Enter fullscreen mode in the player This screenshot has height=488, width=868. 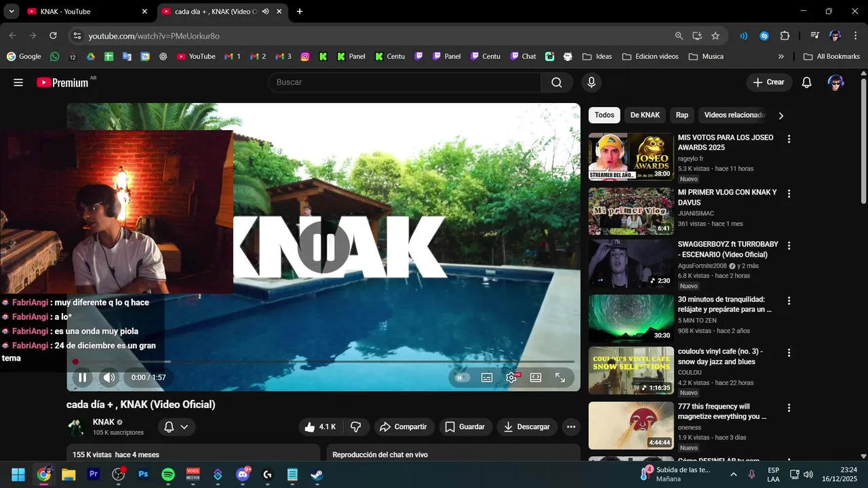[560, 378]
